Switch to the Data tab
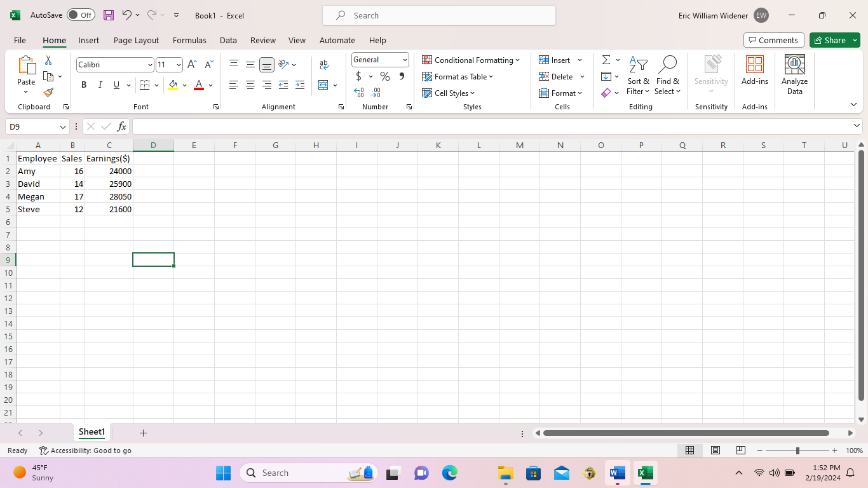Viewport: 868px width, 488px height. (228, 40)
